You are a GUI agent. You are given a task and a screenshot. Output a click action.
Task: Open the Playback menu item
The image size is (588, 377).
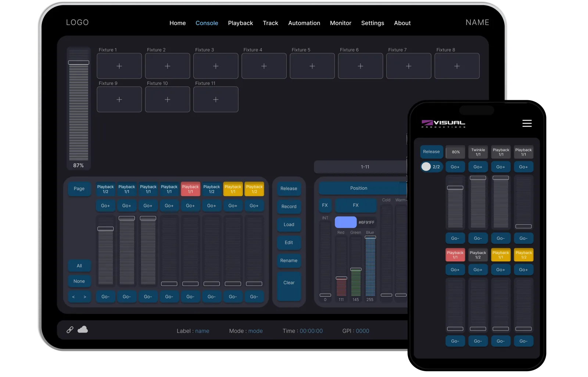240,23
